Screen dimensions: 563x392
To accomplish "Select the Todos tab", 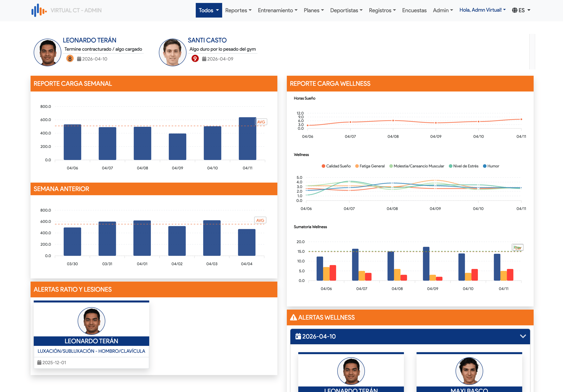I will click(209, 10).
